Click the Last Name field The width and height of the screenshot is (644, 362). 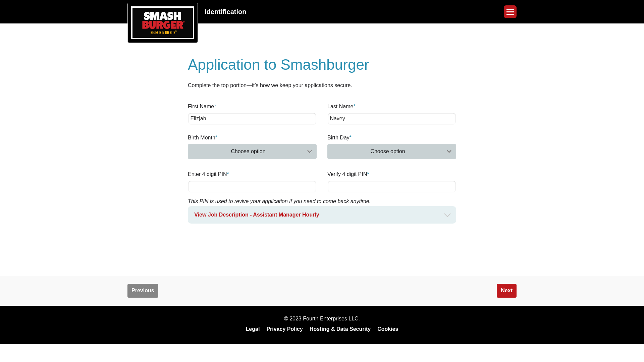pyautogui.click(x=392, y=119)
